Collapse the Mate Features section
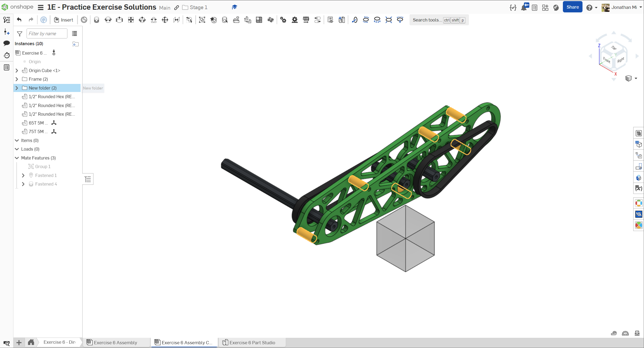The height and width of the screenshot is (348, 644). click(17, 158)
